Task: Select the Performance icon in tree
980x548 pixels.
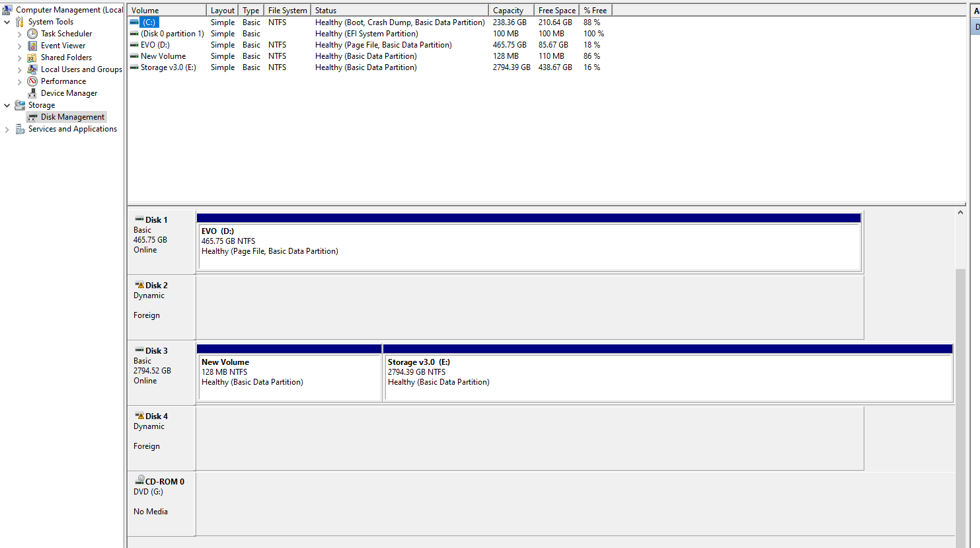Action: point(32,81)
